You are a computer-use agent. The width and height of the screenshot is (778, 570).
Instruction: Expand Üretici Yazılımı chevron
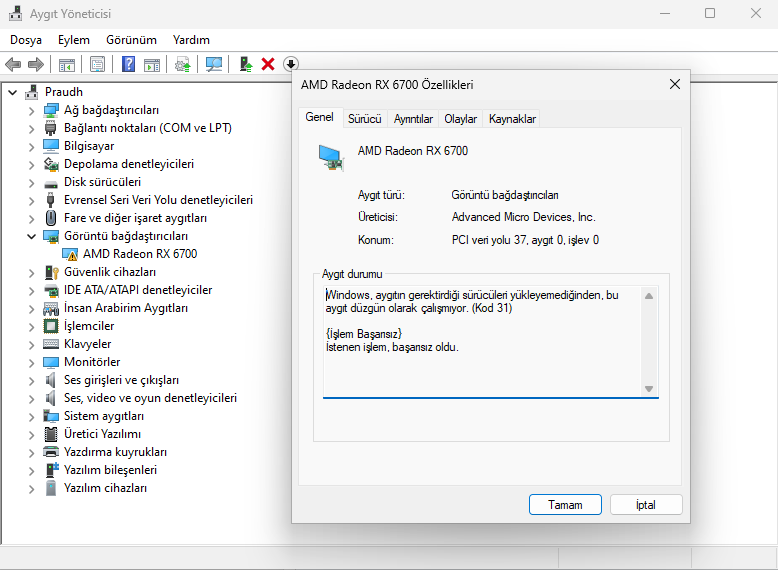click(32, 434)
